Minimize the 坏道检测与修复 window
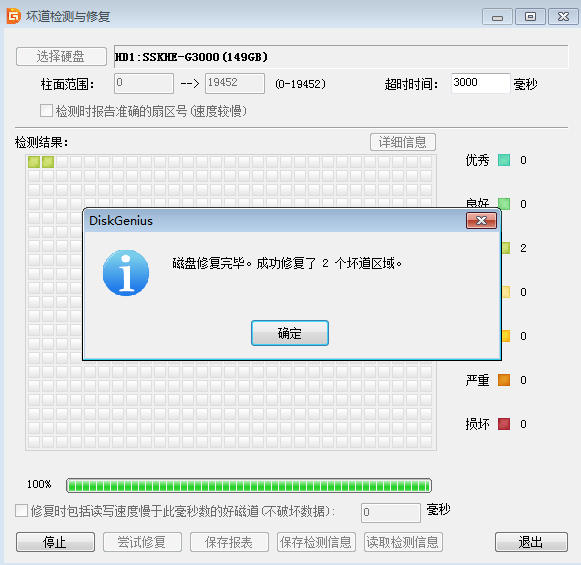581x565 pixels. coord(497,17)
